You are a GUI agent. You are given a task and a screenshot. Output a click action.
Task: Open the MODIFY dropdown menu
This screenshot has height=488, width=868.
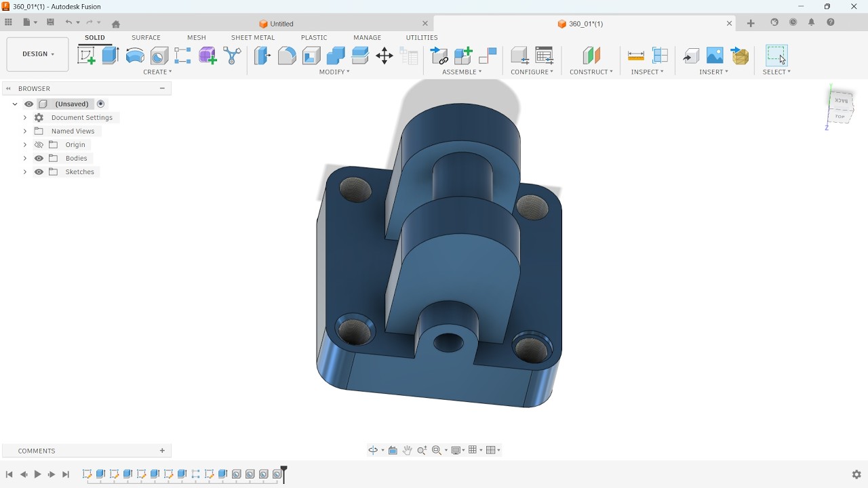coord(334,72)
